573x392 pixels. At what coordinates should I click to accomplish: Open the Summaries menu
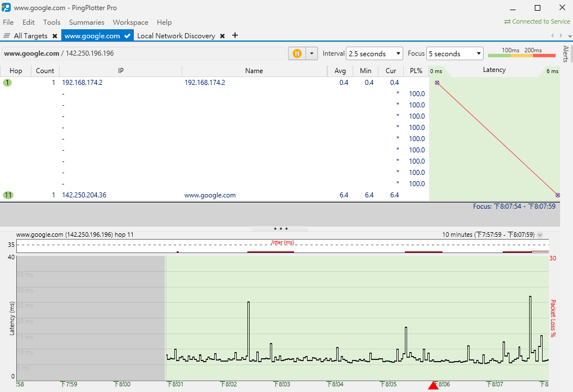[x=87, y=22]
